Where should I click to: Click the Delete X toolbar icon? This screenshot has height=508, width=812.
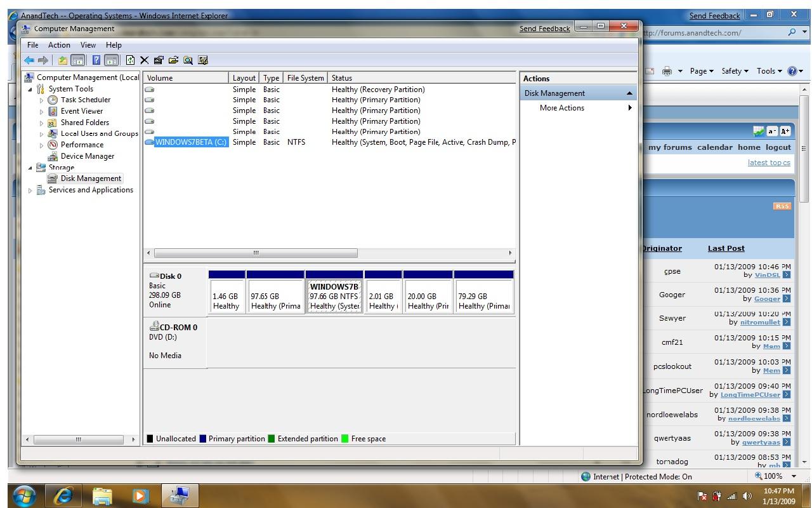145,60
